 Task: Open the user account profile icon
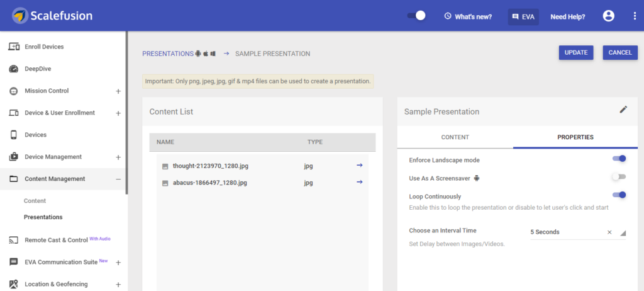click(608, 16)
